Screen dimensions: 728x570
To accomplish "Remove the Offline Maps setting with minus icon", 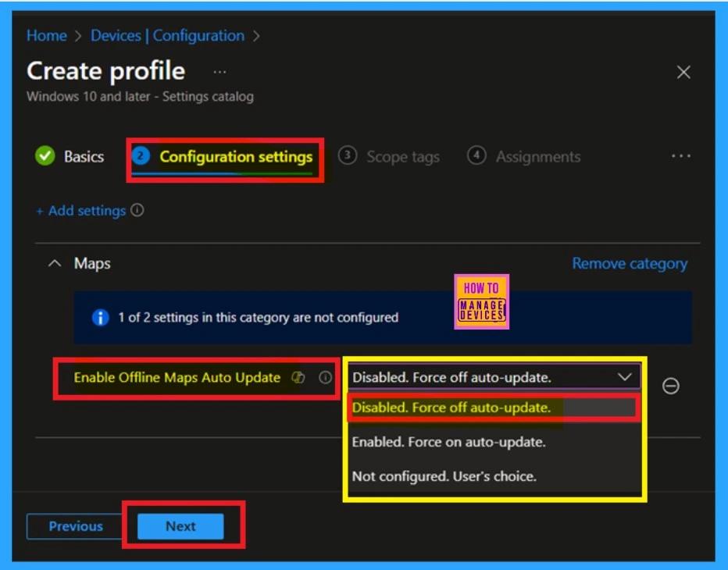I will [x=670, y=387].
